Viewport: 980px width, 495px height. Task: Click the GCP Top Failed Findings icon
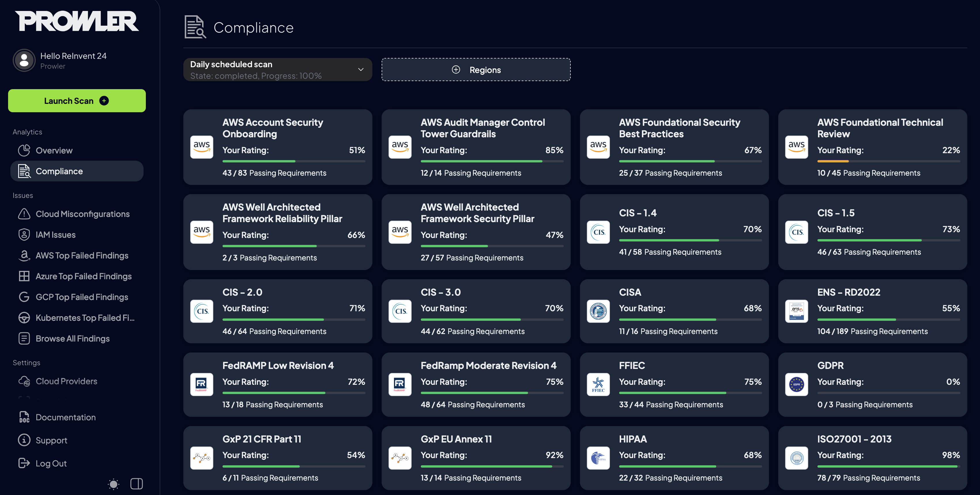coord(24,297)
